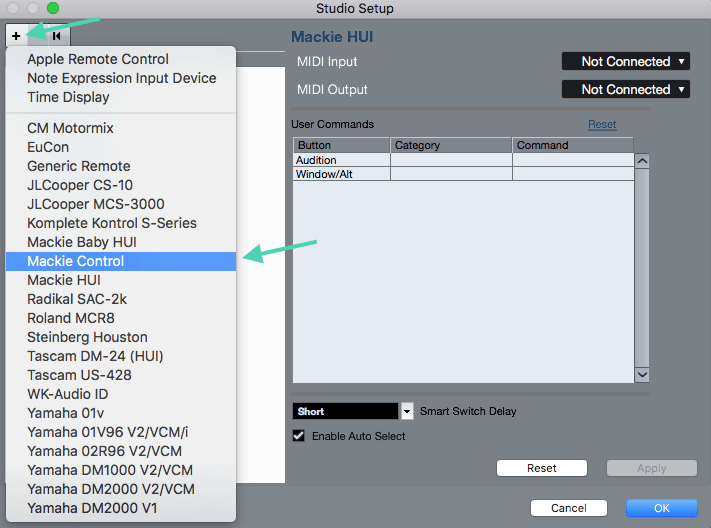711x528 pixels.
Task: Select Yamaha DM1000 V2/VCM entry
Action: pyautogui.click(x=121, y=471)
